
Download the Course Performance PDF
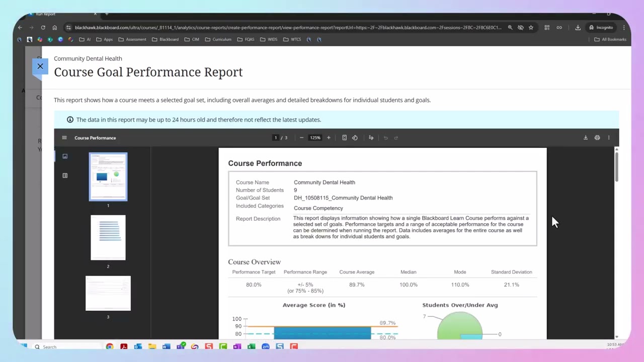[x=586, y=138]
